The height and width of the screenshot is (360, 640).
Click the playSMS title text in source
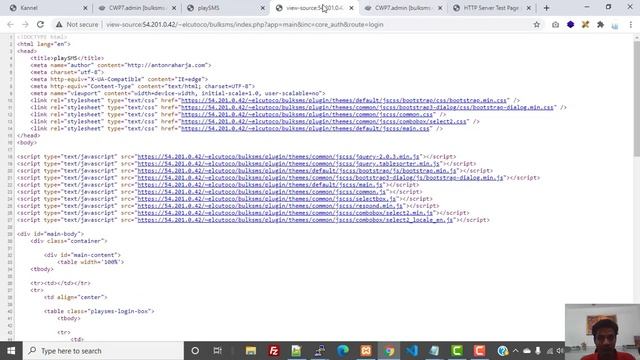[x=65, y=58]
